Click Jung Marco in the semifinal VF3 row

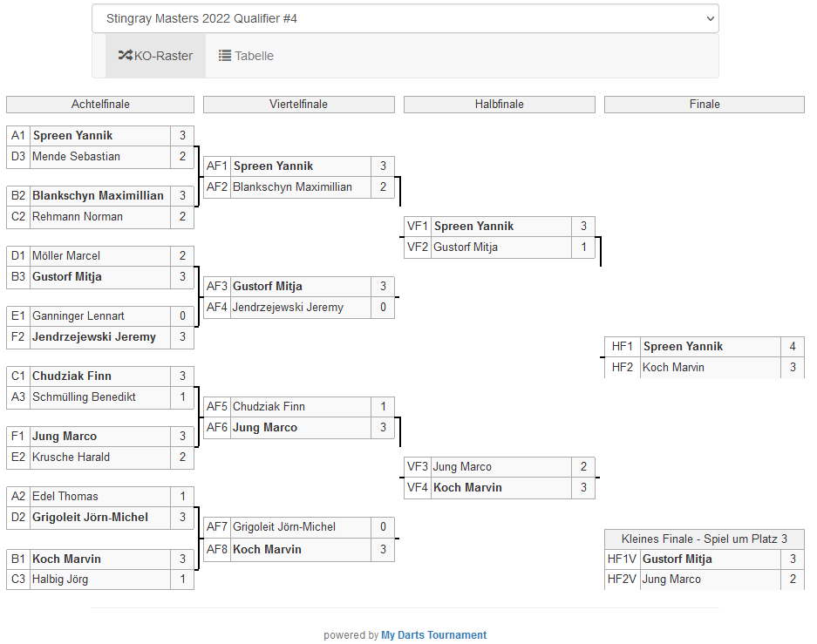pyautogui.click(x=462, y=467)
